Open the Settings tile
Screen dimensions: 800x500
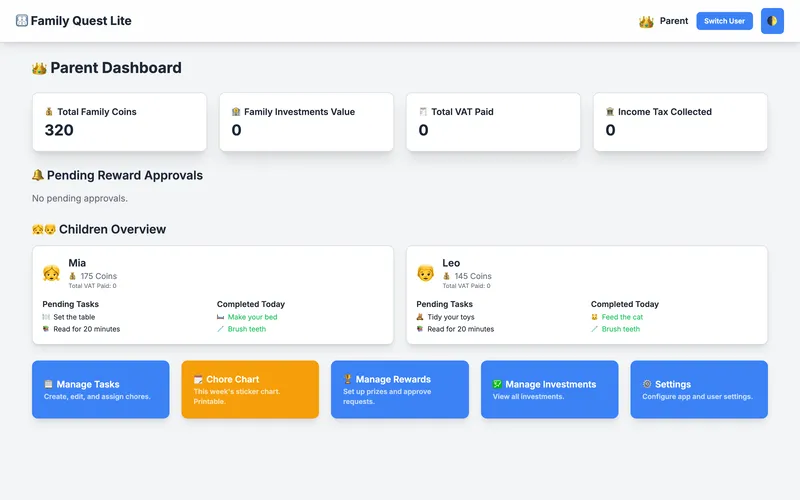(699, 389)
